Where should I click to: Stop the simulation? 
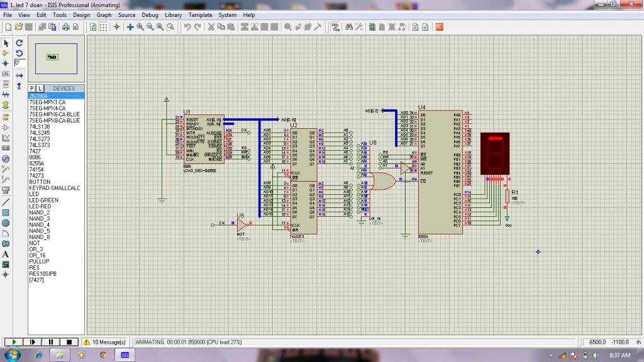[x=69, y=342]
